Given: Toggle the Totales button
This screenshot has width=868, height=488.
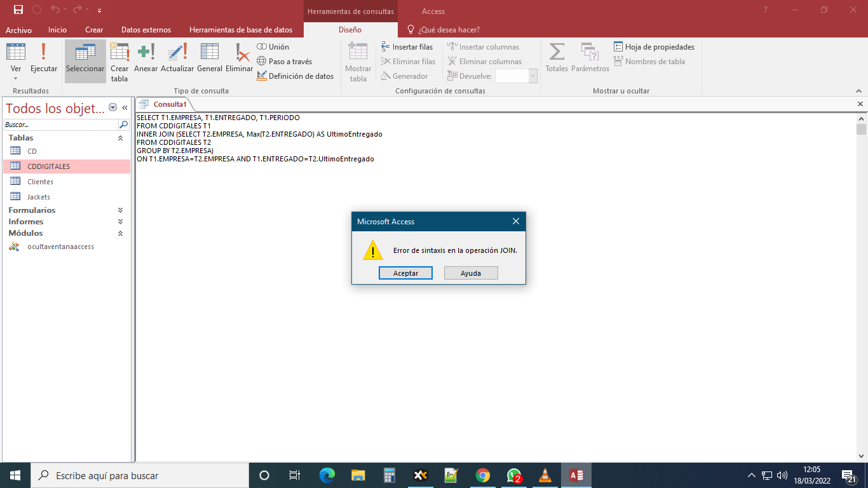Looking at the screenshot, I should 557,58.
